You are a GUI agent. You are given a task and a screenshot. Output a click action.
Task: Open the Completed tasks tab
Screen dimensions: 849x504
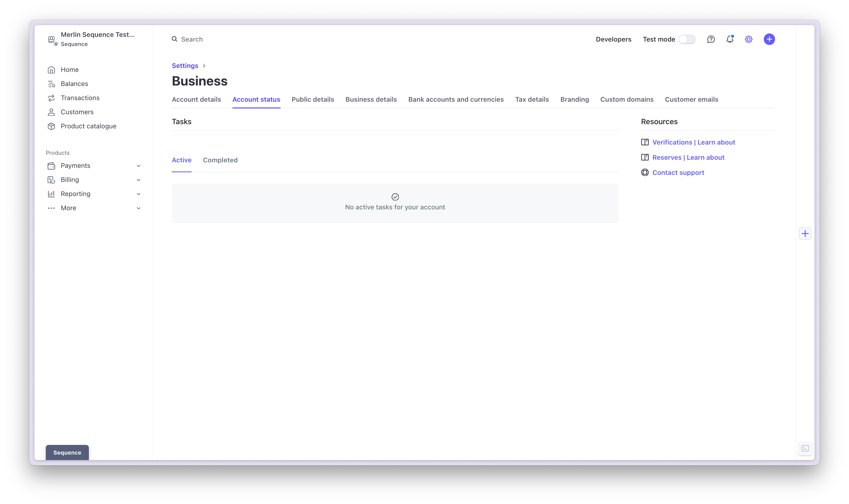(220, 160)
